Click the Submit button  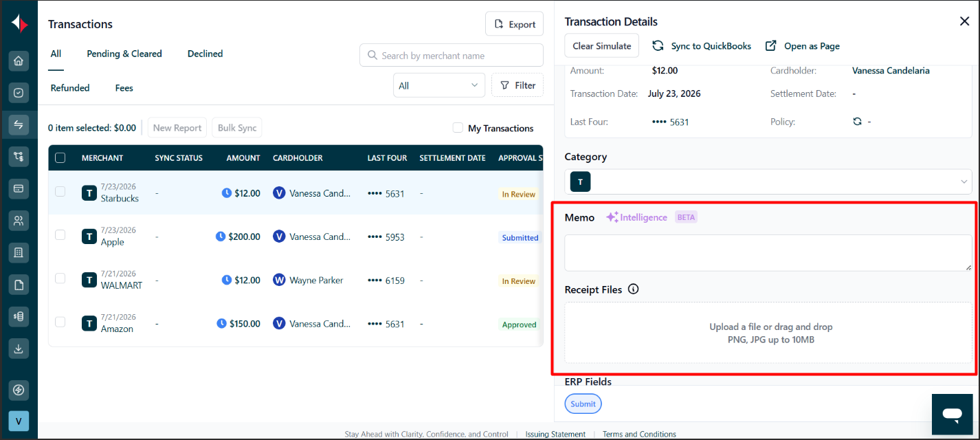pos(583,404)
